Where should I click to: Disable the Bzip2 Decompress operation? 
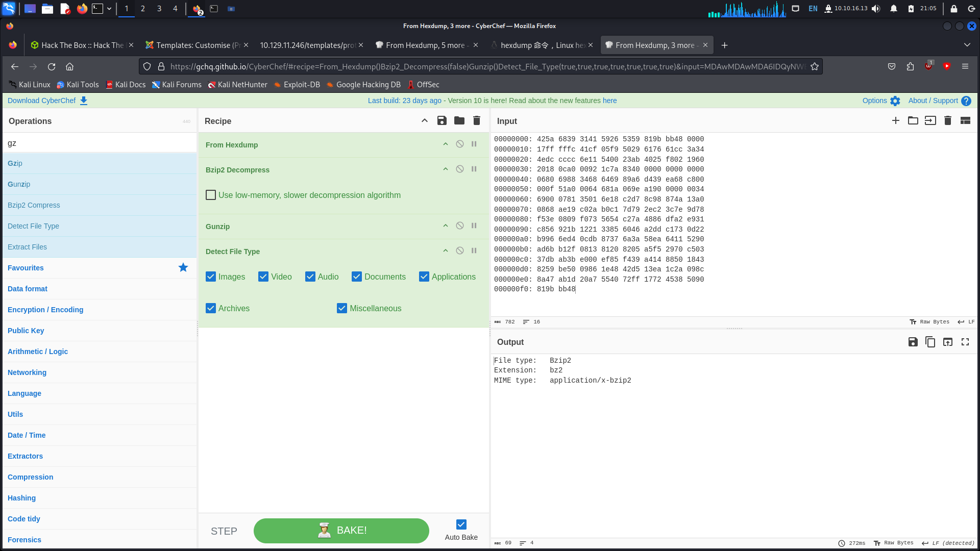[x=460, y=169]
